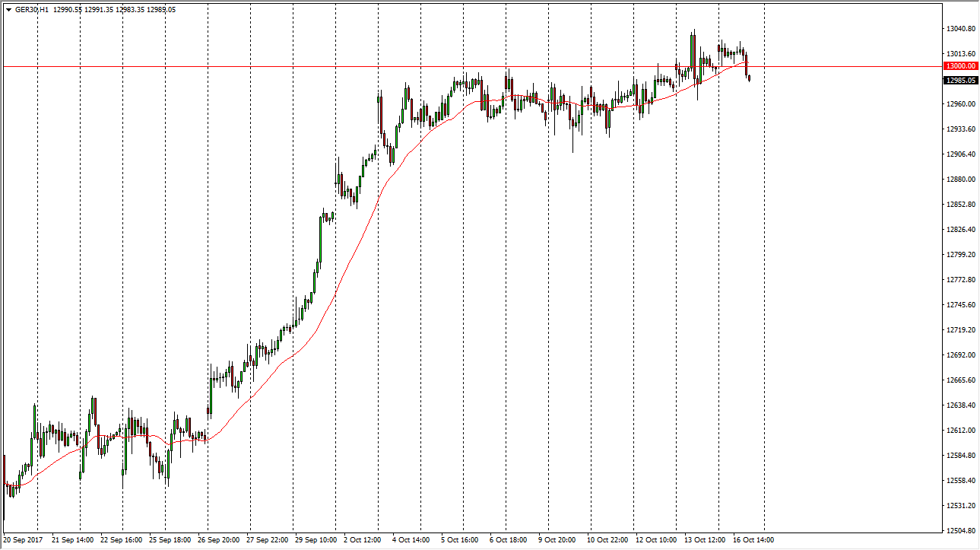Click the GER30,H1 symbol label
This screenshot has height=550, width=980.
(29, 10)
